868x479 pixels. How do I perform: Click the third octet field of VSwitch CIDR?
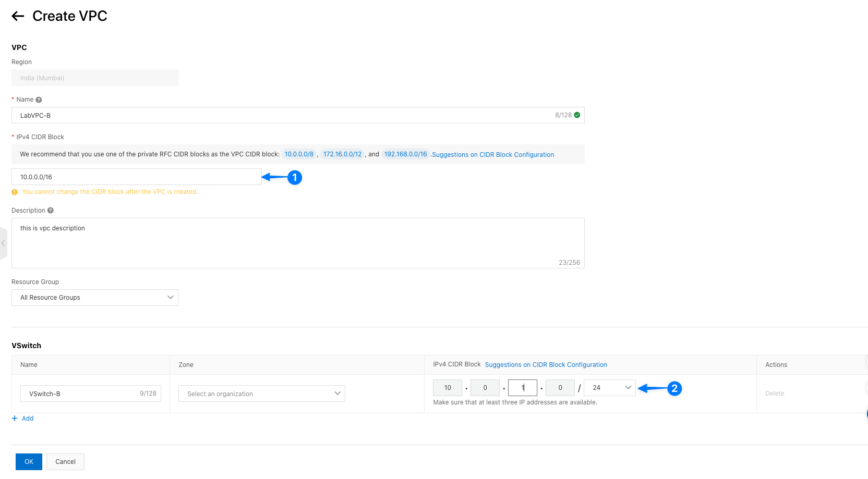[522, 388]
